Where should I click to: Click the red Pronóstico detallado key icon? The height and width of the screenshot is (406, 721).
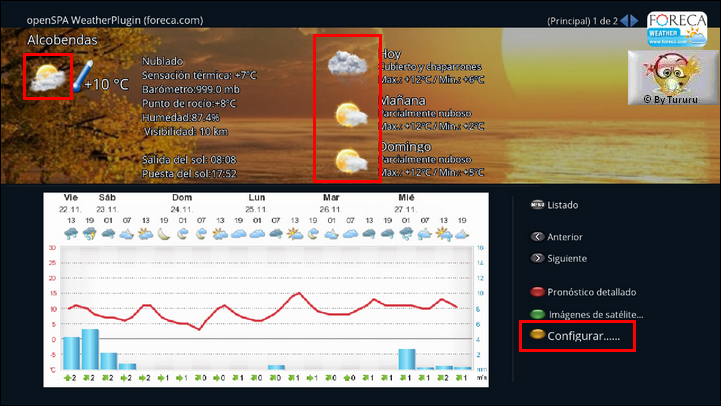click(537, 292)
